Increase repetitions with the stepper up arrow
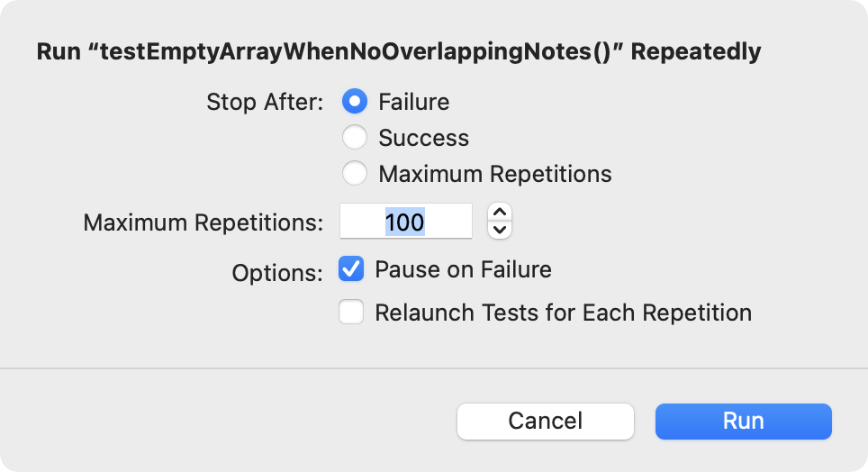Screen dimensions: 868x472 tap(500, 213)
